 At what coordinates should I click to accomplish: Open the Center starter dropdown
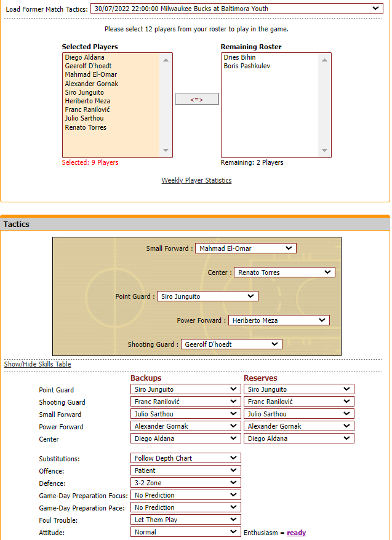(x=284, y=272)
